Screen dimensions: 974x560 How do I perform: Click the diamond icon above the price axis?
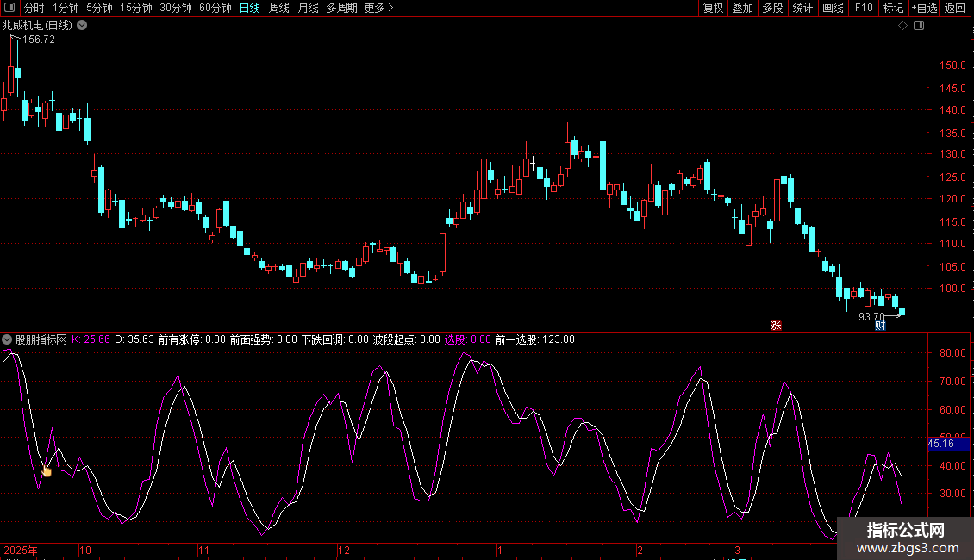[x=902, y=26]
